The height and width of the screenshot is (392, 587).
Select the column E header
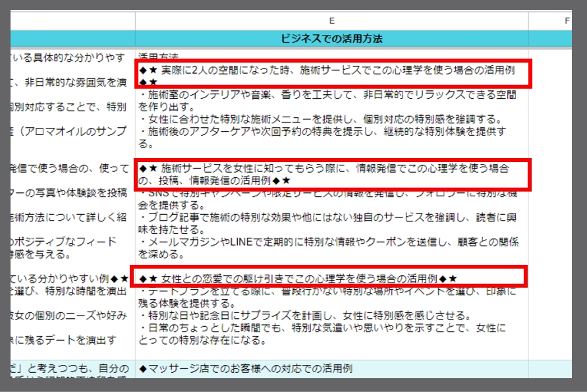331,20
